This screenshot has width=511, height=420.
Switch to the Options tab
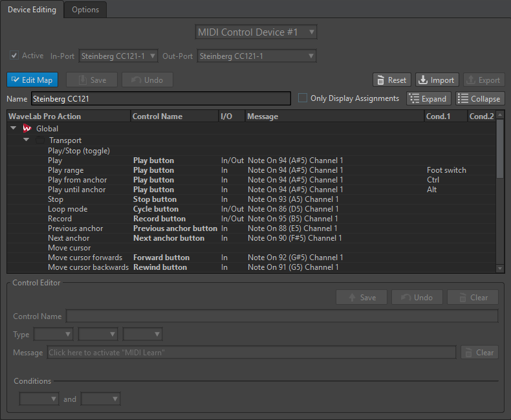pyautogui.click(x=85, y=10)
